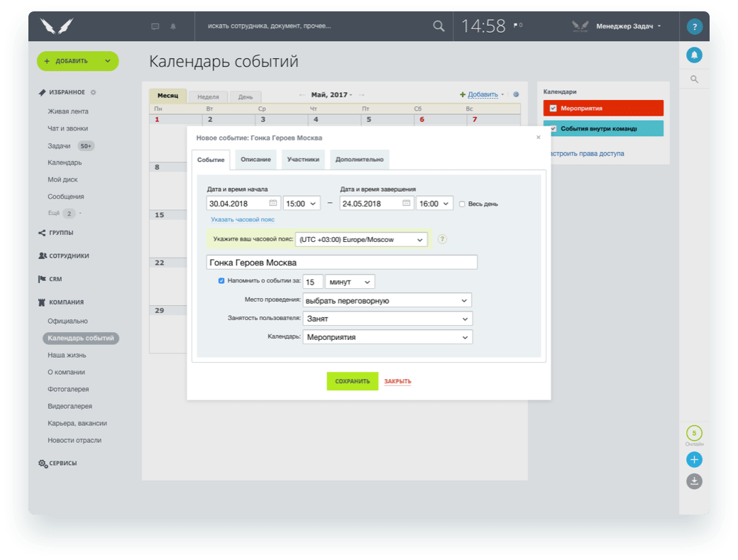The height and width of the screenshot is (560, 738).
Task: Click the time zone help question icon
Action: coord(442,239)
